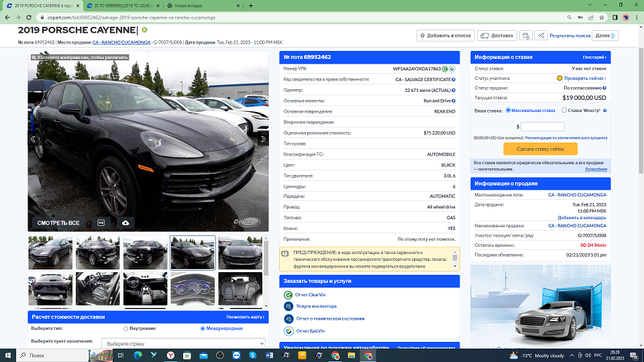Image resolution: width=644 pixels, height=362 pixels.
Task: Open the calendar icon button in lot header
Action: (526, 36)
